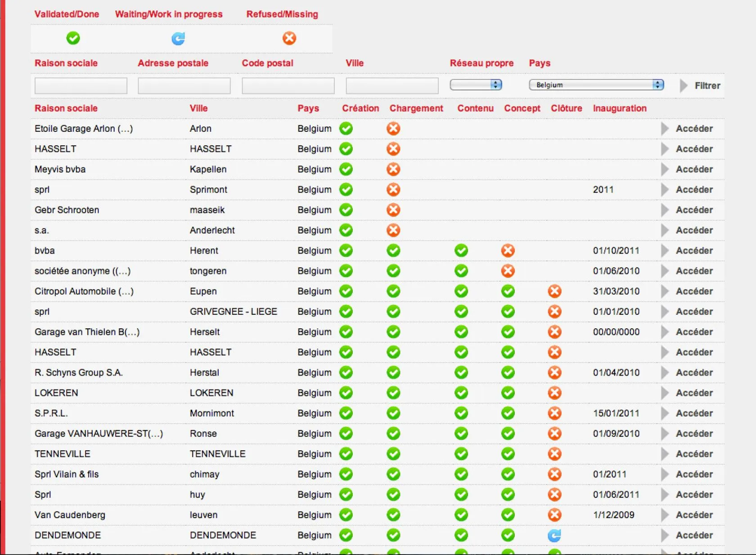Click the green Contenu check for R. Schyns Group
The height and width of the screenshot is (555, 756).
point(461,372)
